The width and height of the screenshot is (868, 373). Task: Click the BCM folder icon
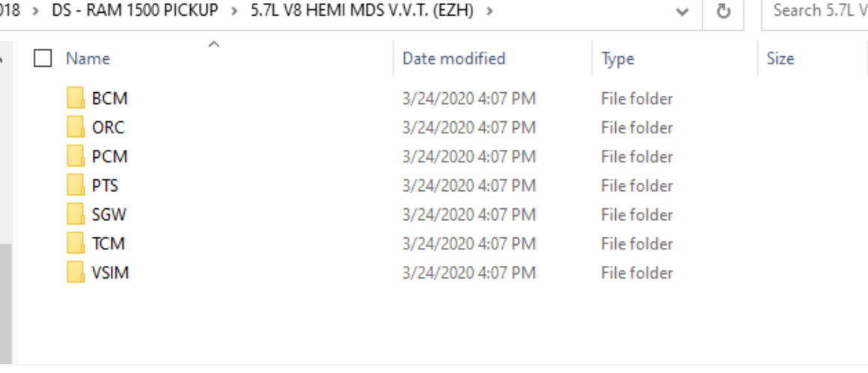(75, 99)
